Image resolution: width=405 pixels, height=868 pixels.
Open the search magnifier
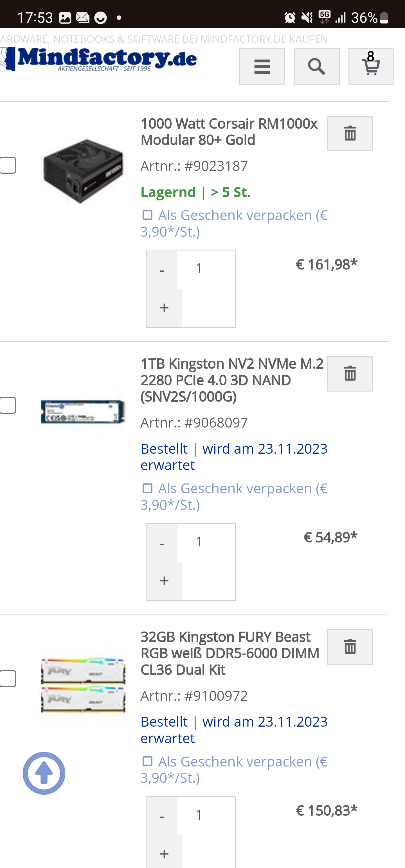pos(317,66)
